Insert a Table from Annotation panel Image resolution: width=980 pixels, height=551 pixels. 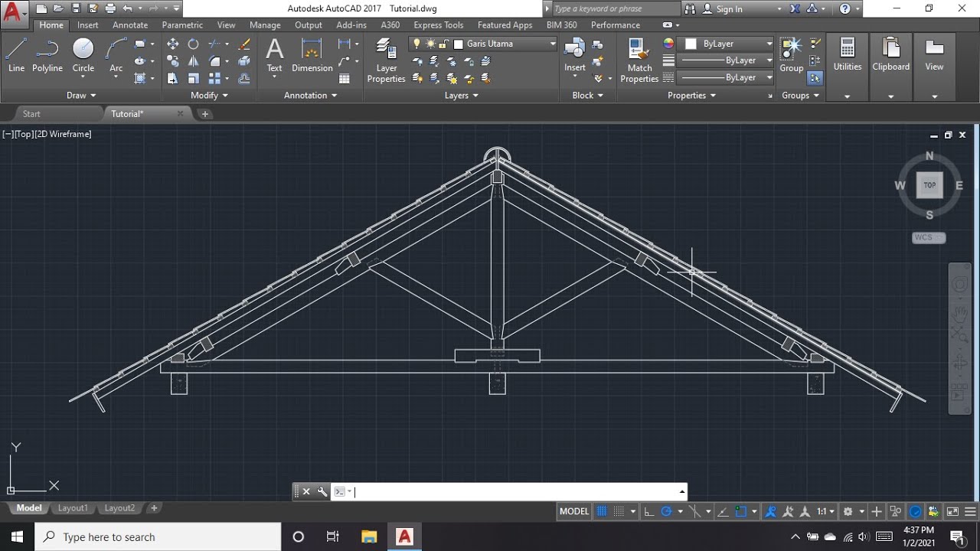click(345, 78)
